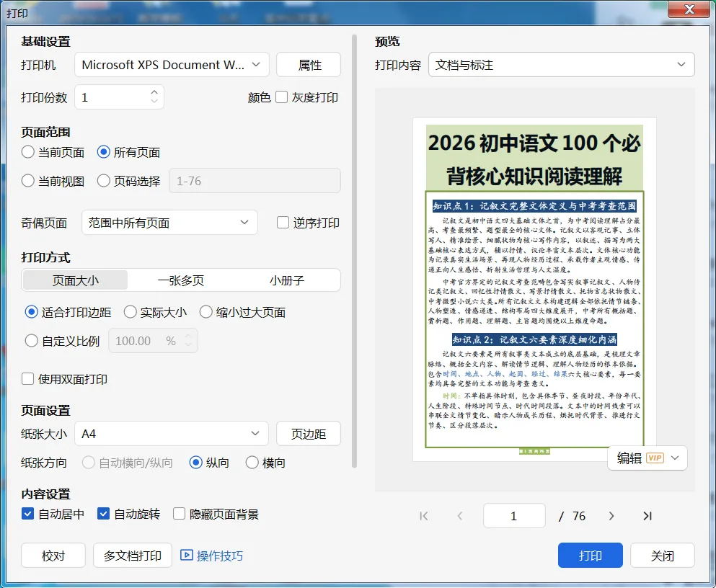Increase print copies with the up arrow
716x588 pixels.
154,92
